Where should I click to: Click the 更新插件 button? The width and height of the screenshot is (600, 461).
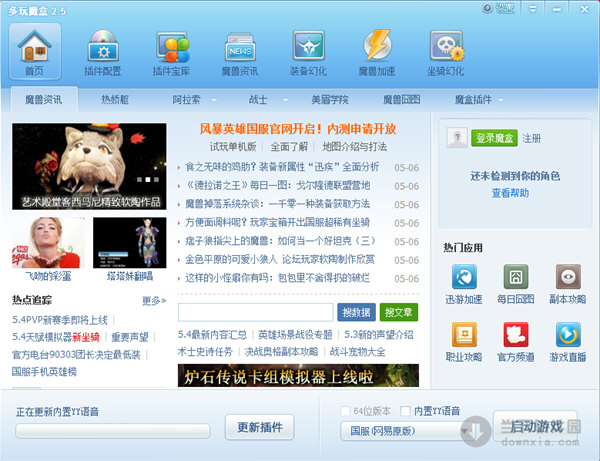(x=260, y=427)
